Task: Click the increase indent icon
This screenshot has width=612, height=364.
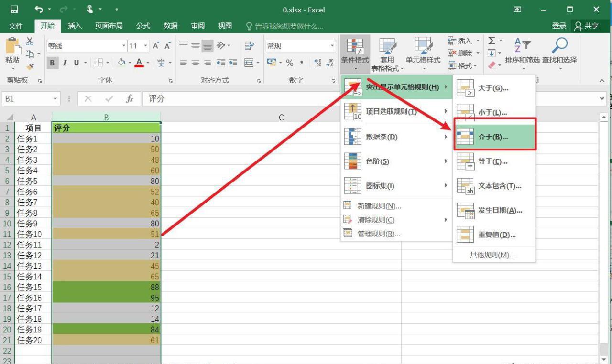Action: (x=233, y=63)
